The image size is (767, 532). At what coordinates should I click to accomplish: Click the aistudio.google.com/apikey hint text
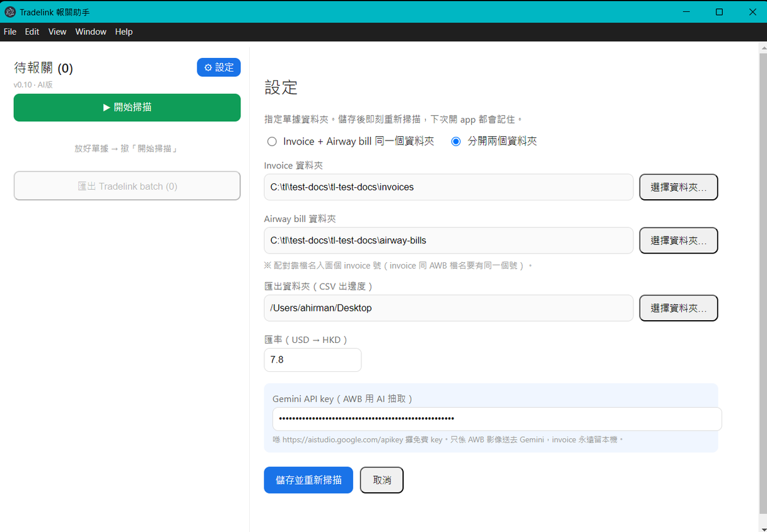pyautogui.click(x=448, y=439)
